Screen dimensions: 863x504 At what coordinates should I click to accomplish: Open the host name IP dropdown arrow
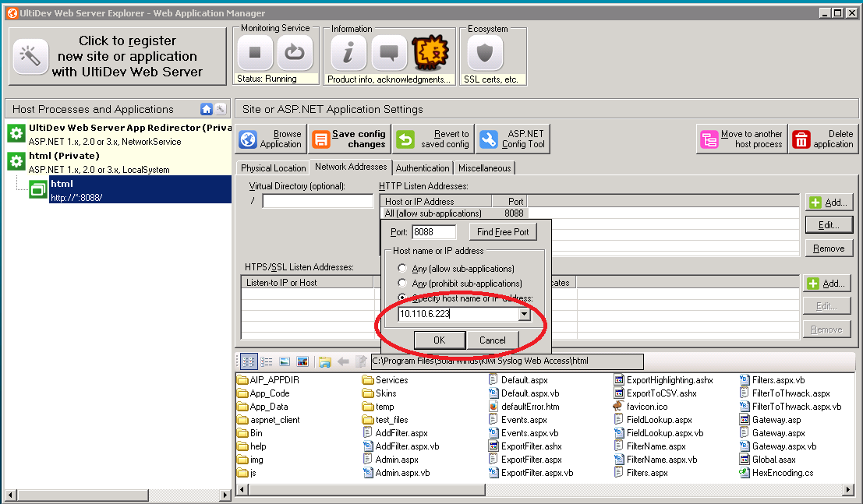[525, 314]
